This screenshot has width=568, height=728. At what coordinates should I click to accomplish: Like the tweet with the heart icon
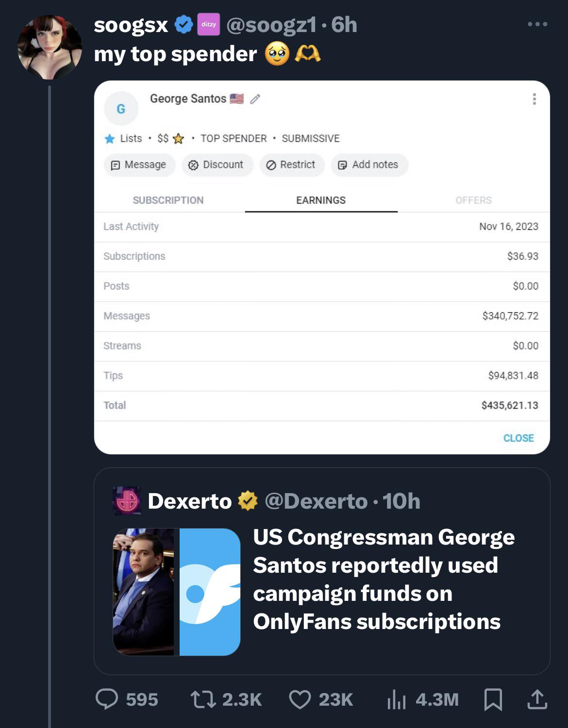303,699
